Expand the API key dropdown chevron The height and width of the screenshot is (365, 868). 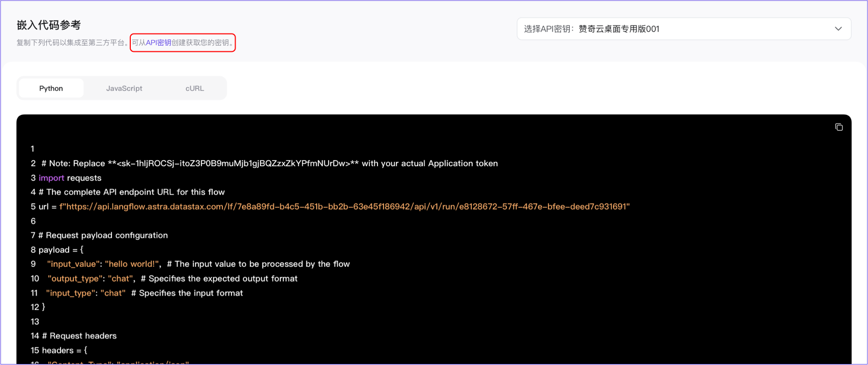point(838,29)
